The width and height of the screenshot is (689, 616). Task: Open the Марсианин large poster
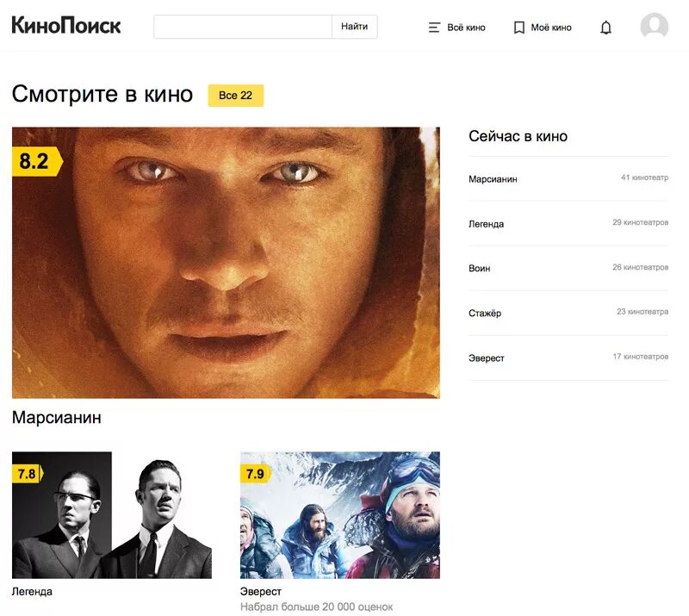pyautogui.click(x=226, y=263)
